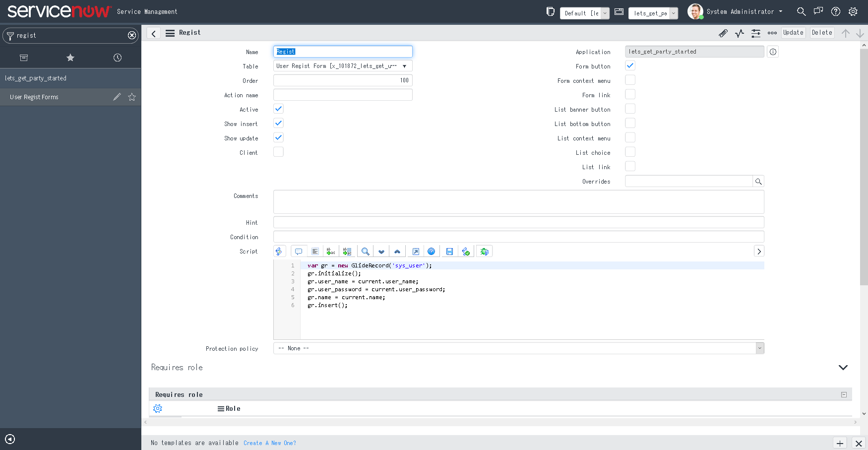Open the activity stream icon in the header
This screenshot has width=868, height=450.
coord(740,33)
